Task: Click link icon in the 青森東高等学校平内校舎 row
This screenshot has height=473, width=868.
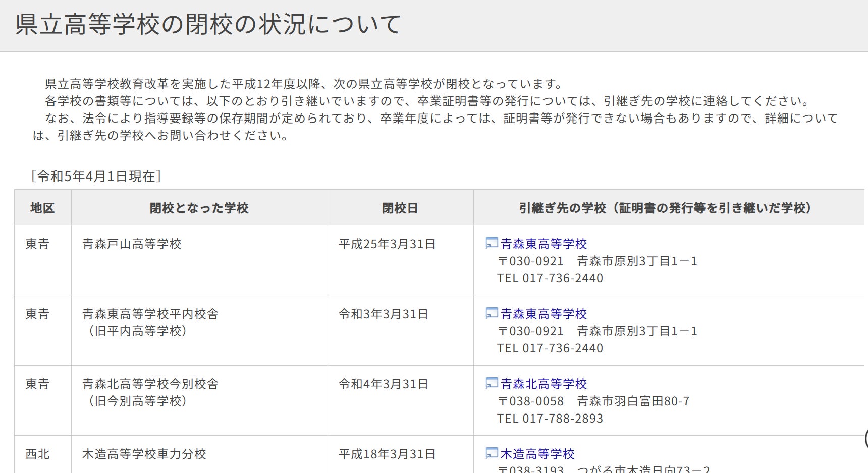Action: pyautogui.click(x=491, y=314)
